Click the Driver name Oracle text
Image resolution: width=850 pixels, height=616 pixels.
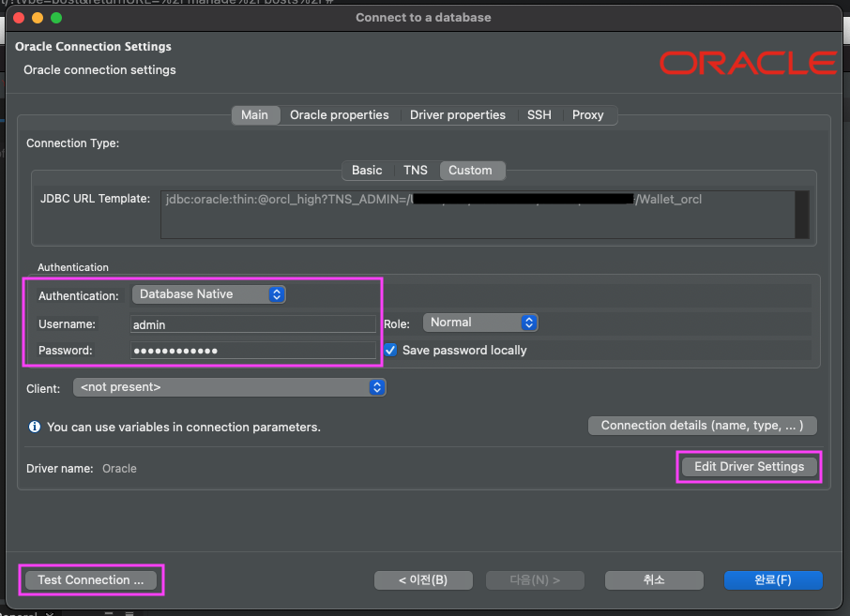click(x=119, y=469)
